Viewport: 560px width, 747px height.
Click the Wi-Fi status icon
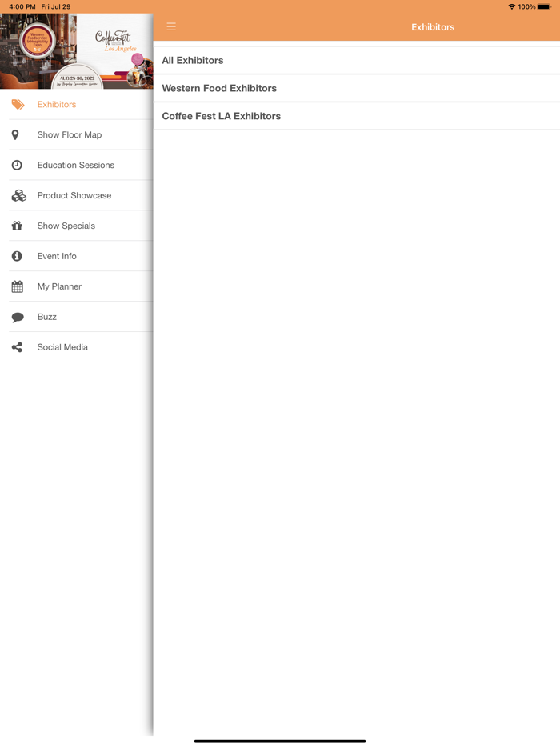[511, 6]
